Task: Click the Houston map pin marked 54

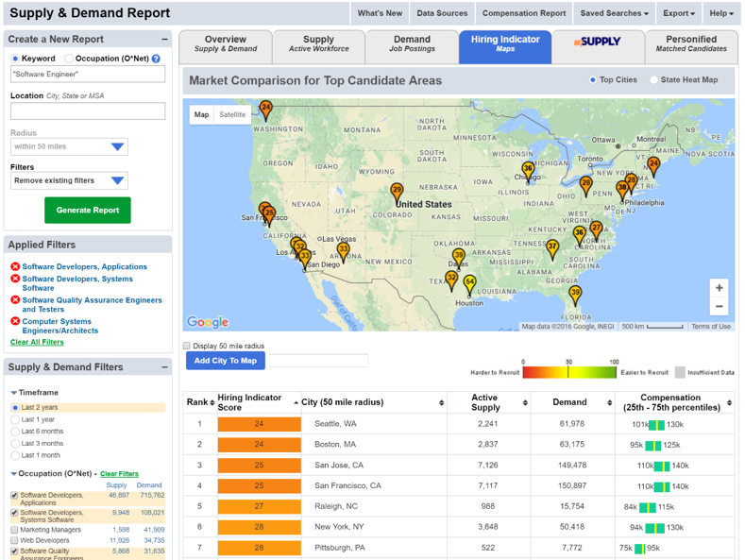Action: pyautogui.click(x=469, y=282)
